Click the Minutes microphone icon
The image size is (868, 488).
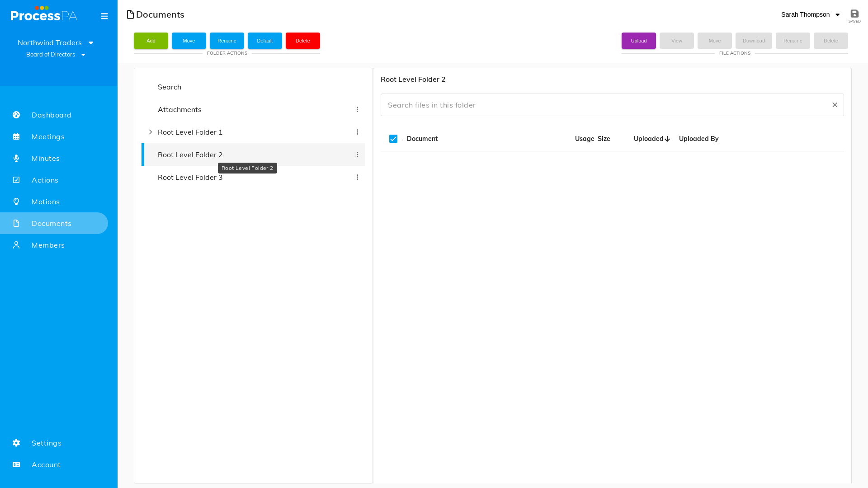click(16, 158)
